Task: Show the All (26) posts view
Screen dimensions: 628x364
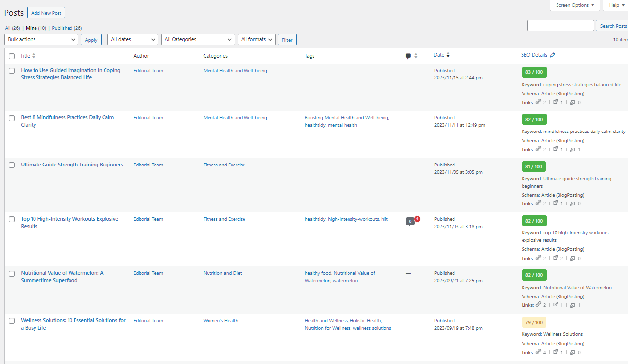Action: [x=12, y=28]
